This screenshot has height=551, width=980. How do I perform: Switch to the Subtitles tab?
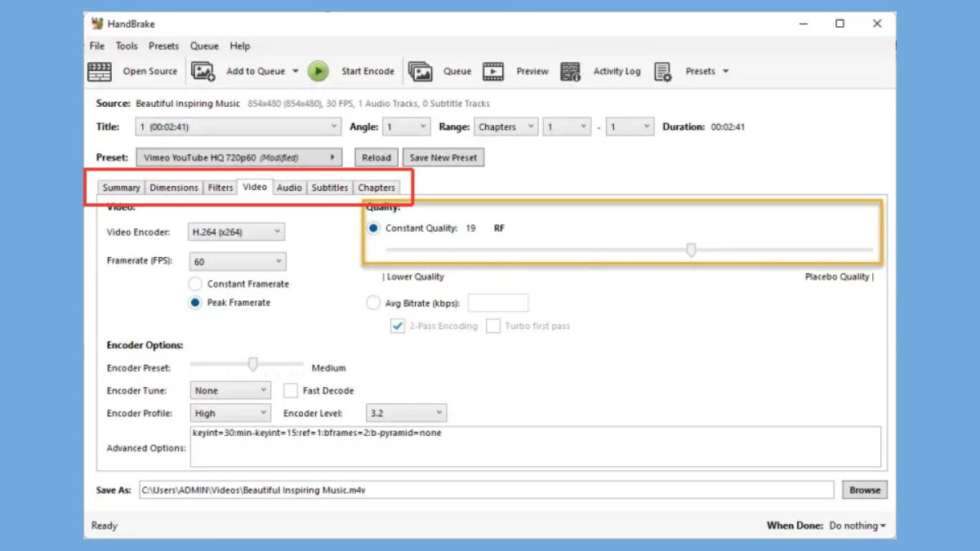pyautogui.click(x=330, y=188)
